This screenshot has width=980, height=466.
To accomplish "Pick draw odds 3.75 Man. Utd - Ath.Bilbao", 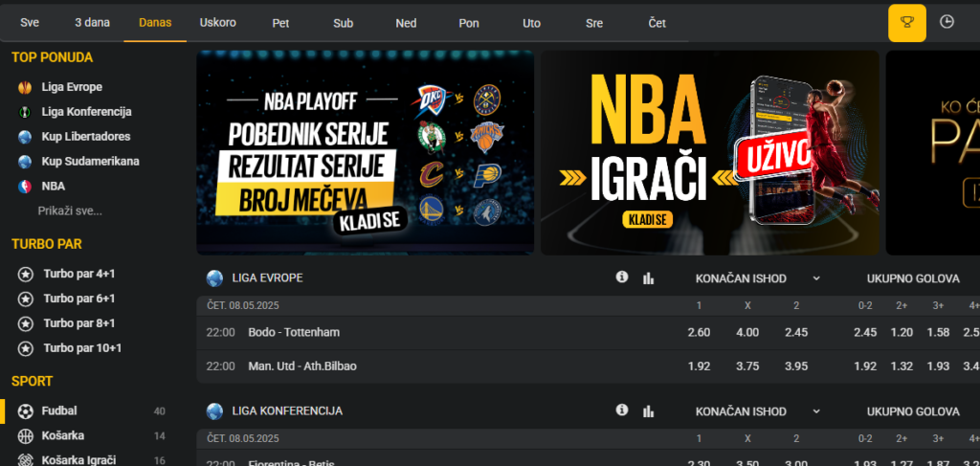I will (747, 366).
